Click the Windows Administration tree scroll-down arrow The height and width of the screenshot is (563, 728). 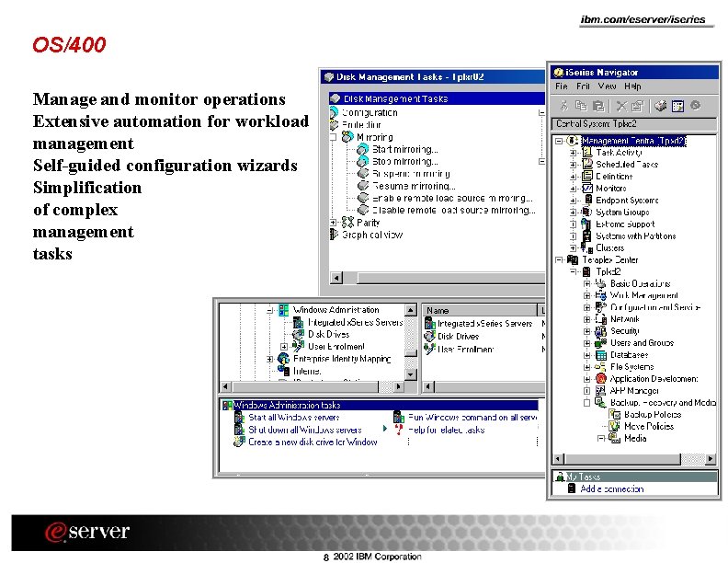click(411, 373)
